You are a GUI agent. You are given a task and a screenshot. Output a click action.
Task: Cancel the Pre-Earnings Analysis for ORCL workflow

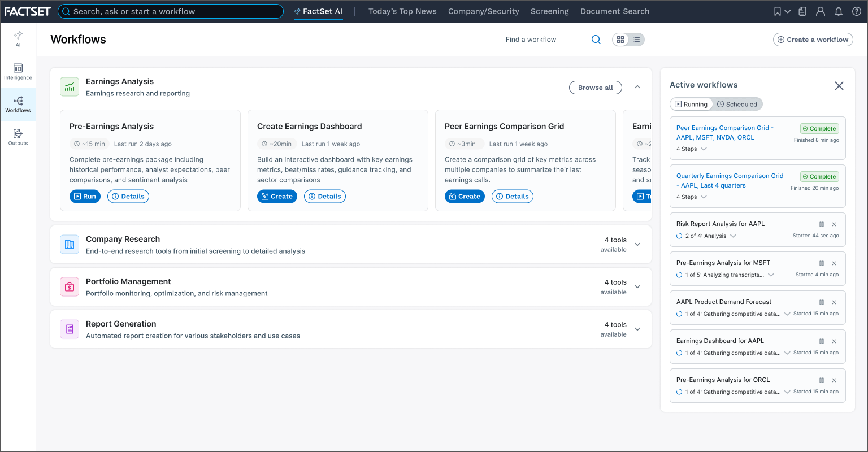[834, 380]
